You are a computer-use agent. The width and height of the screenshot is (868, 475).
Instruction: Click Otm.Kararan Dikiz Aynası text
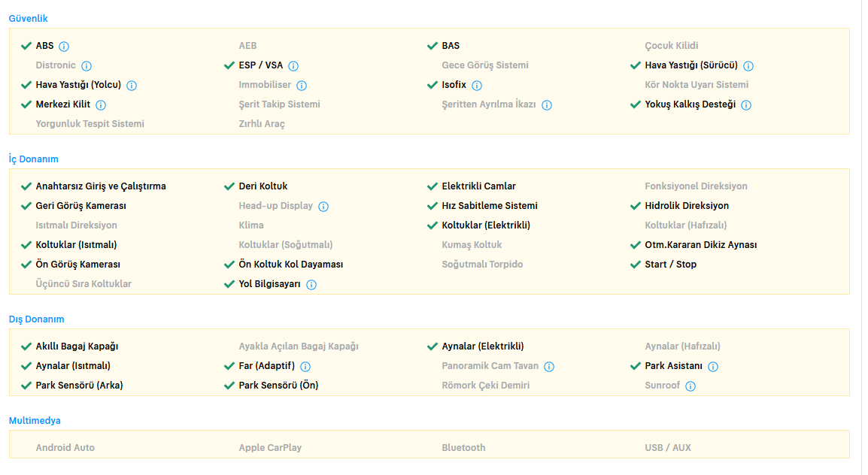click(701, 245)
